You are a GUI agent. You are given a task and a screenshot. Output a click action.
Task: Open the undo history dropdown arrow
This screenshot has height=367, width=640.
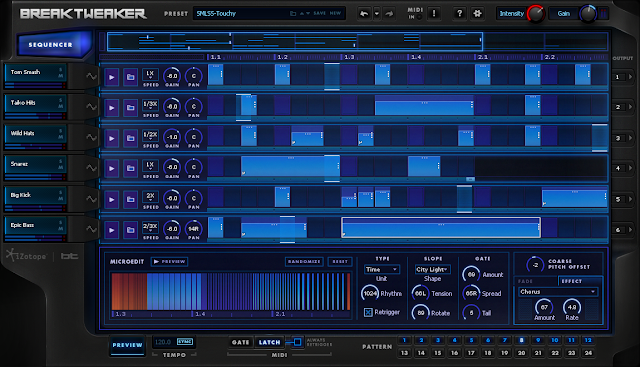[377, 13]
